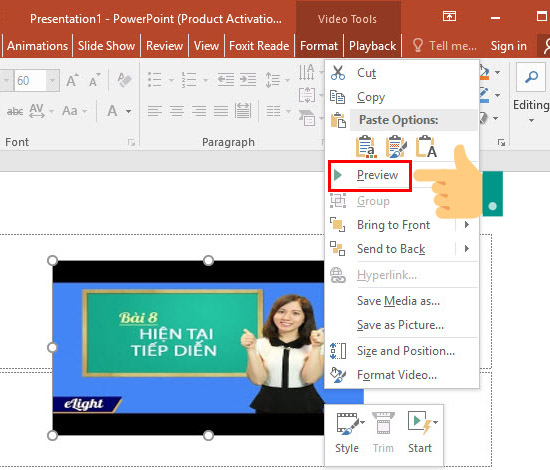The width and height of the screenshot is (550, 470).
Task: Click the Keep Source Formatting paste icon
Action: 366,147
